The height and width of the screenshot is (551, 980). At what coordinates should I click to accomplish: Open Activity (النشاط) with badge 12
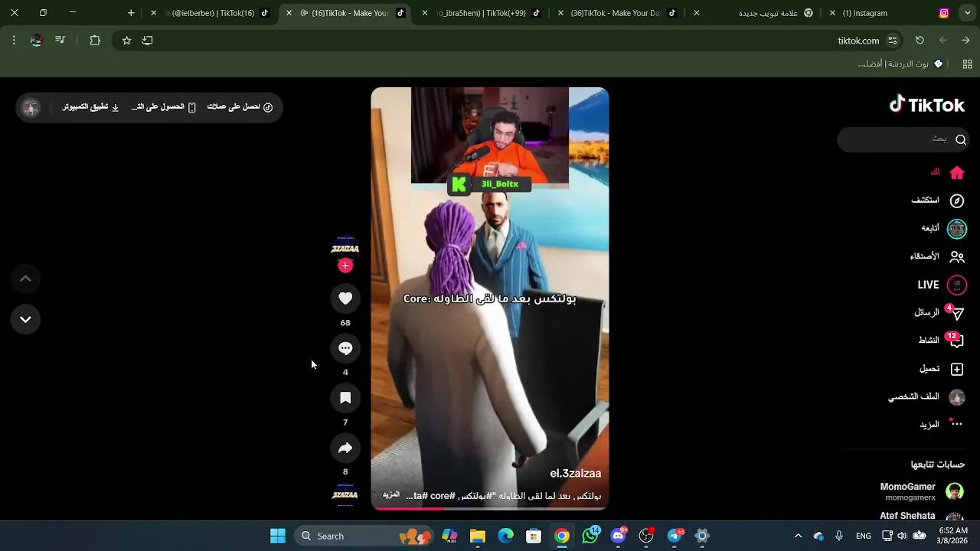(940, 341)
